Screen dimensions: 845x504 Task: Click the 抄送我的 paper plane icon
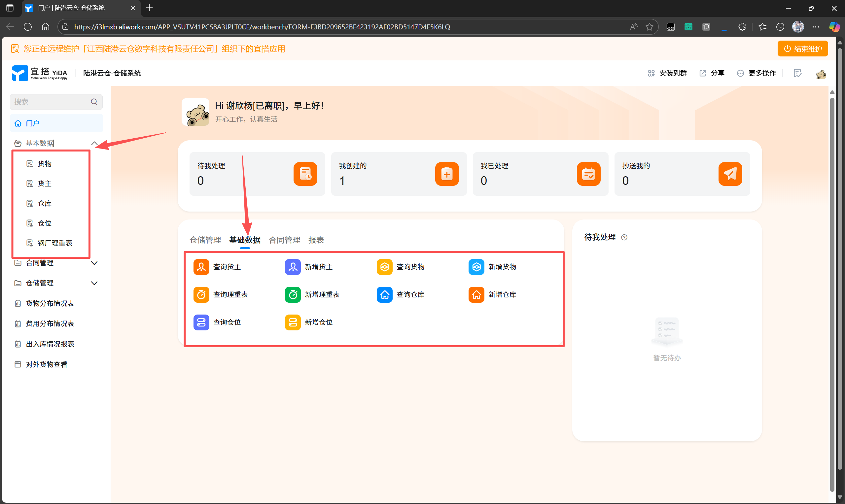[730, 174]
